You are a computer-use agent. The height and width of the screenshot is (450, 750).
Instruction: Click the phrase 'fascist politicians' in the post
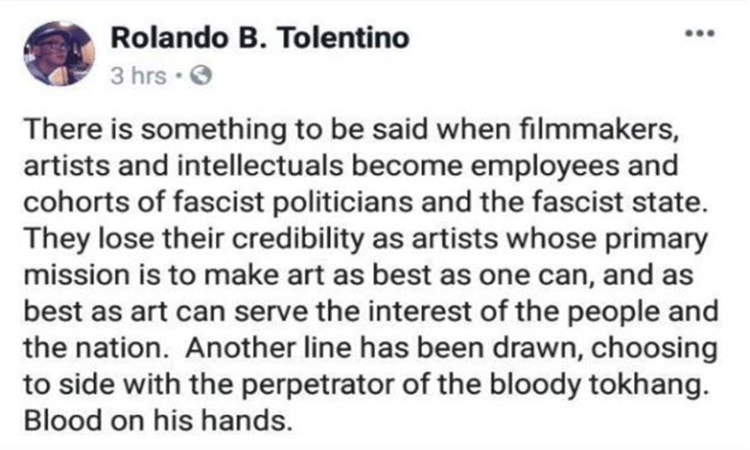(292, 202)
